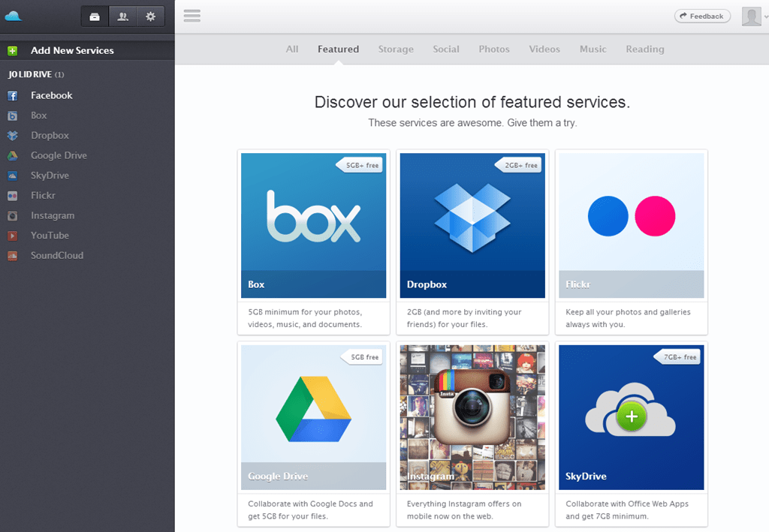
Task: Send Feedback using the top button
Action: pyautogui.click(x=701, y=15)
